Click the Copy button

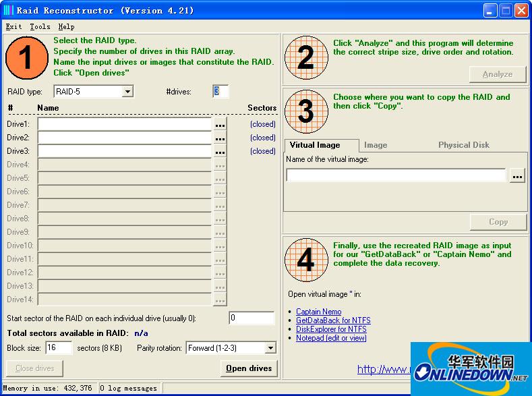click(498, 222)
